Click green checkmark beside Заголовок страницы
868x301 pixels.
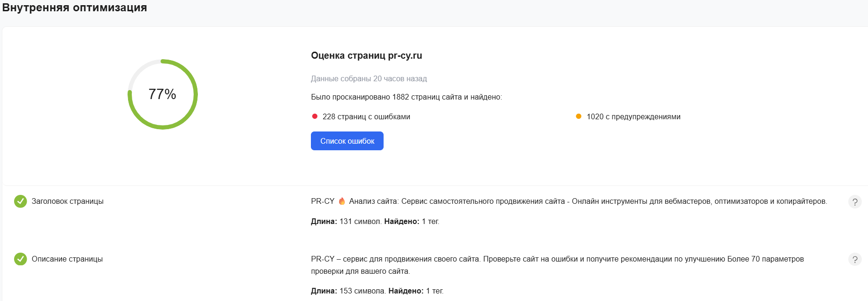click(20, 201)
